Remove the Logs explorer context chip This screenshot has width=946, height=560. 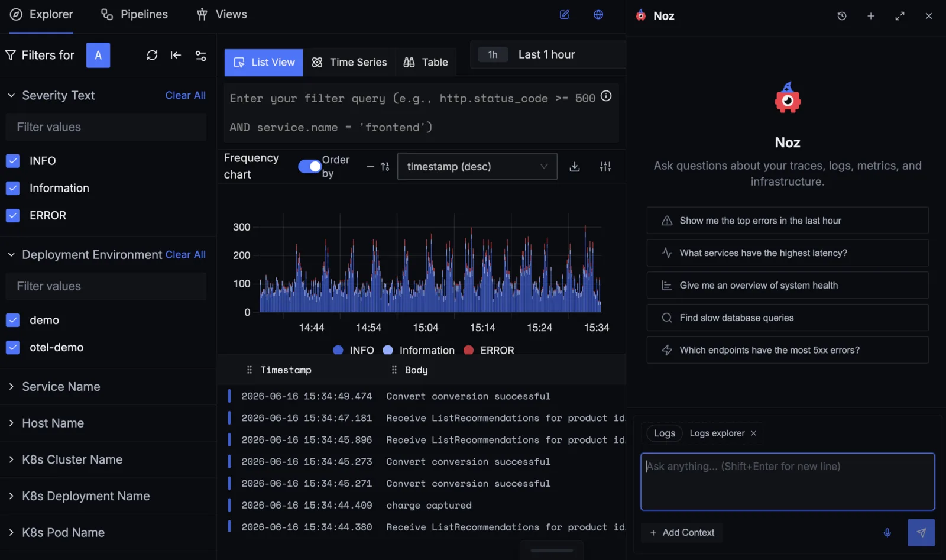pyautogui.click(x=753, y=433)
